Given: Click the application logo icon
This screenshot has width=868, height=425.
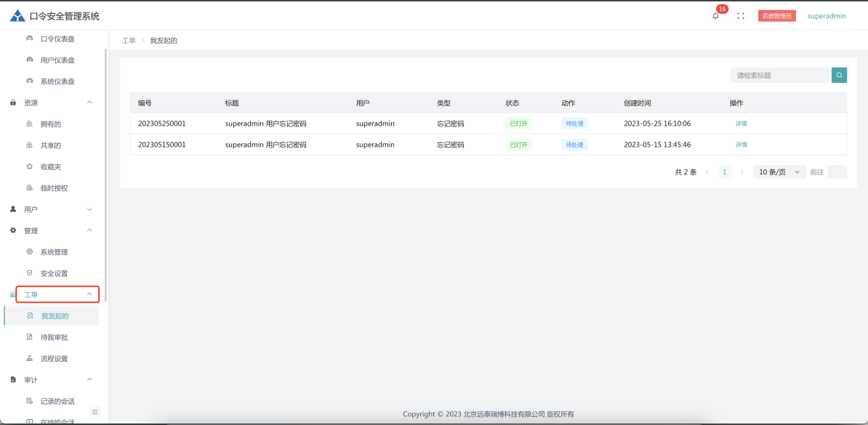Looking at the screenshot, I should 17,16.
